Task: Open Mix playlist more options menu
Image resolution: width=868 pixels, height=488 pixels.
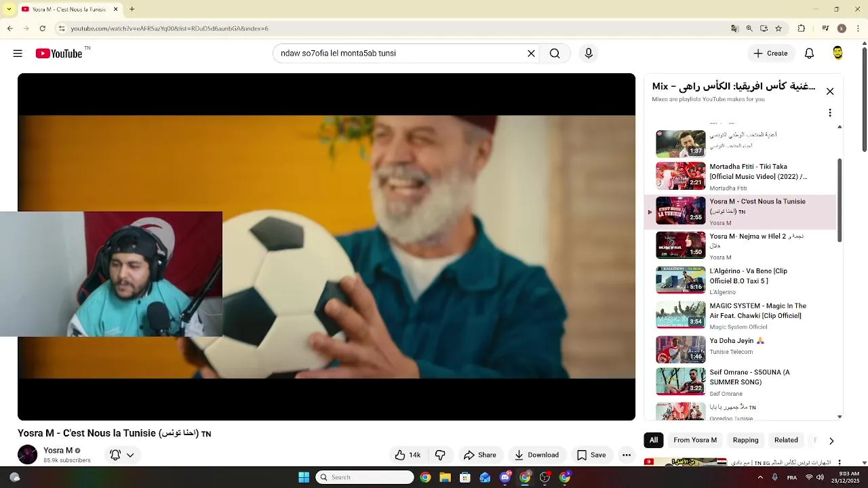Action: [x=829, y=113]
